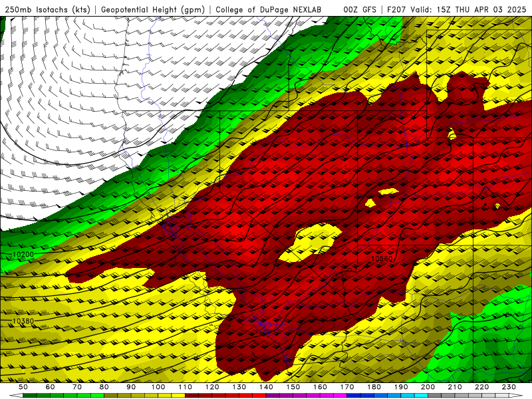Click the 10560 height contour label
532x399 pixels.
click(x=382, y=259)
